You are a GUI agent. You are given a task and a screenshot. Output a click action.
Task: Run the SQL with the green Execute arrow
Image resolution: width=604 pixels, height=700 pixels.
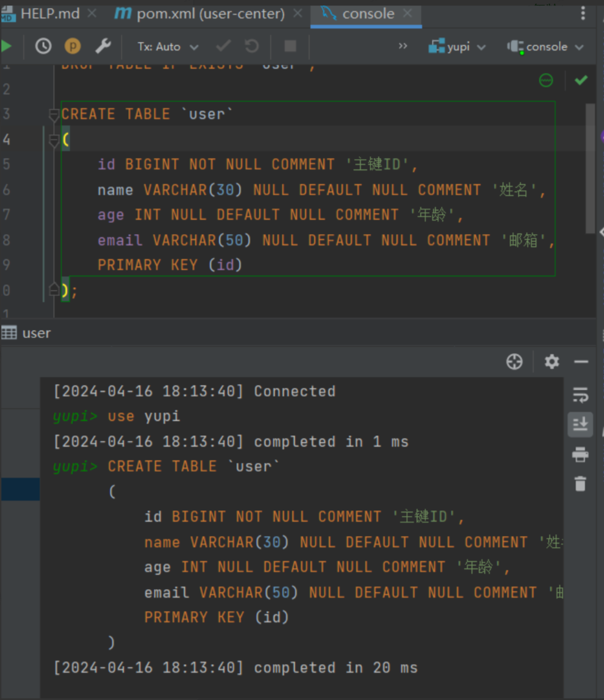coord(6,46)
